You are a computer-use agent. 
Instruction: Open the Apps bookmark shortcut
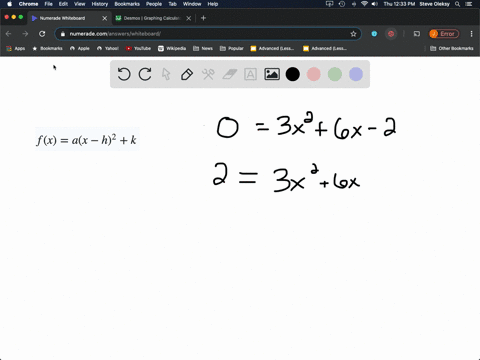click(x=16, y=48)
